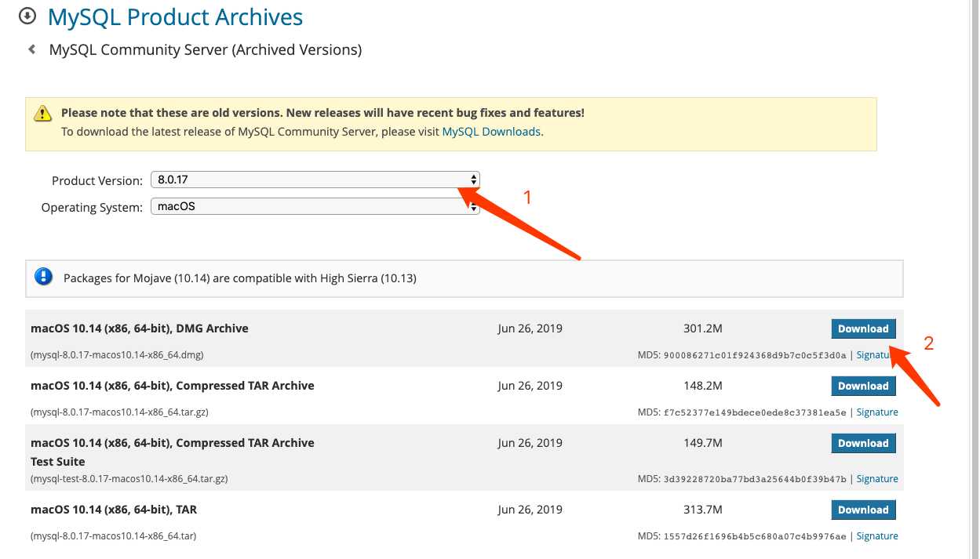The width and height of the screenshot is (980, 559).
Task: Follow the MySQL Downloads link
Action: [x=491, y=132]
